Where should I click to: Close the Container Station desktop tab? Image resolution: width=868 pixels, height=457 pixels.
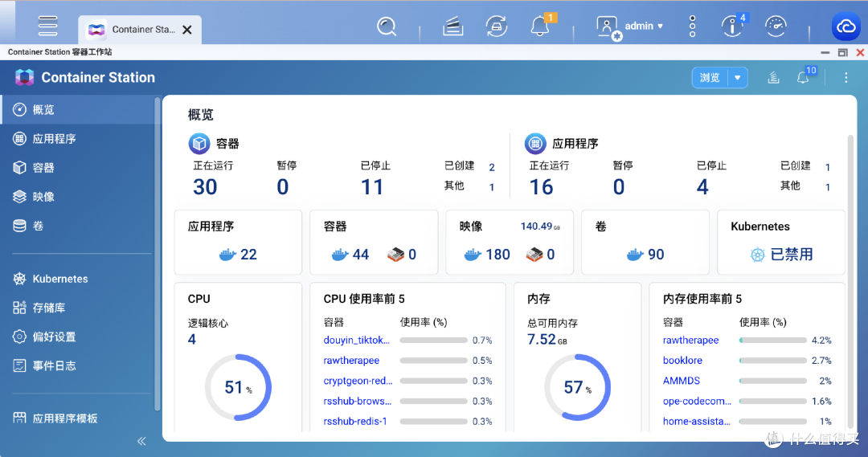[187, 30]
